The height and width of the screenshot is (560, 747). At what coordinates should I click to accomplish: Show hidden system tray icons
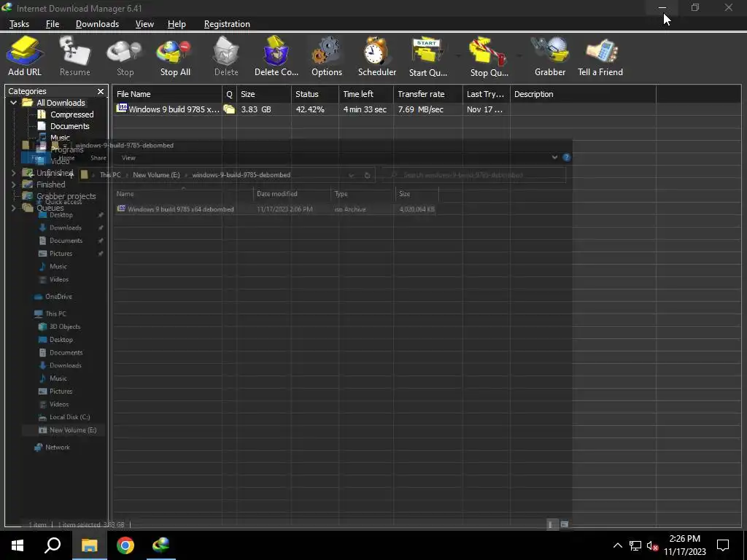coord(617,545)
